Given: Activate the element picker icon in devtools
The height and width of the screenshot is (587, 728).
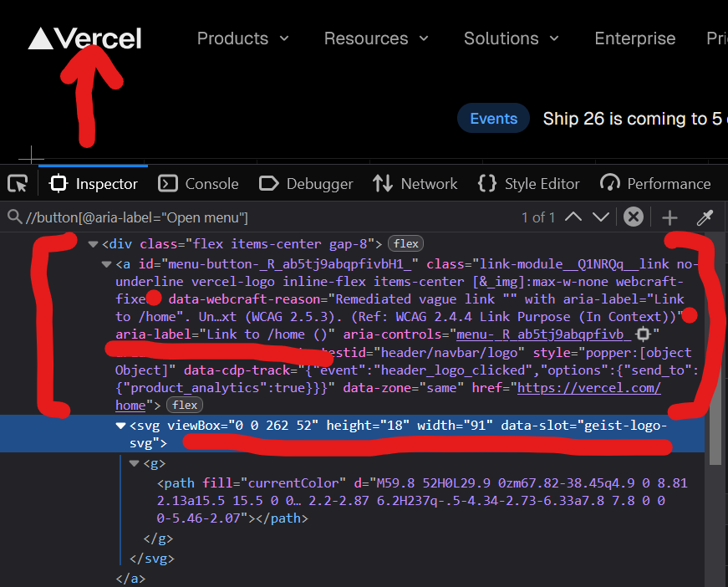Looking at the screenshot, I should [18, 184].
